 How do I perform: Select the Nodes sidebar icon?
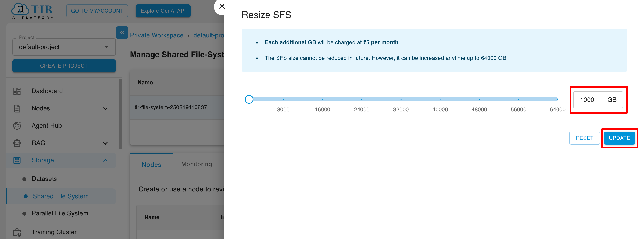point(17,108)
